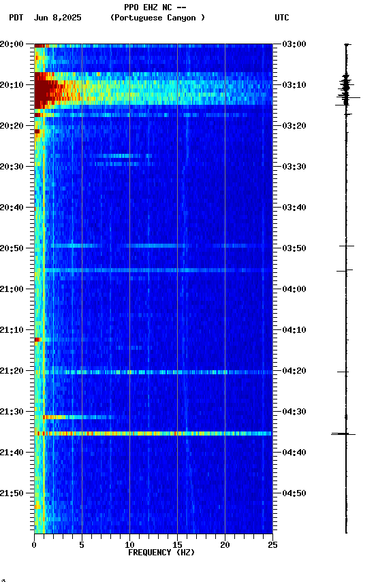Click the '03:10' UTC time label
Image resolution: width=376 pixels, height=588 pixels.
click(x=294, y=85)
